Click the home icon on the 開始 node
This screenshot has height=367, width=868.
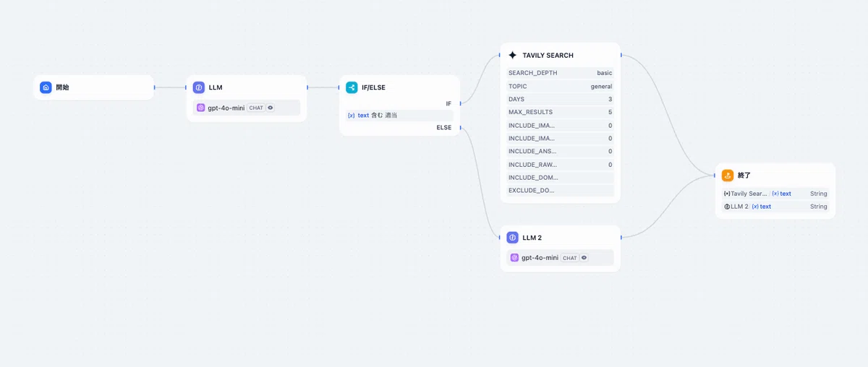[x=46, y=87]
